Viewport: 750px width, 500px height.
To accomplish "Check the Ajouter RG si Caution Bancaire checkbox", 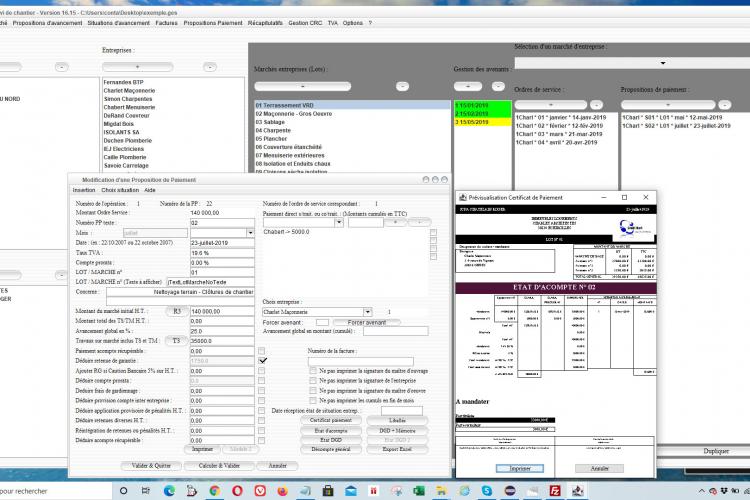I will 262,371.
